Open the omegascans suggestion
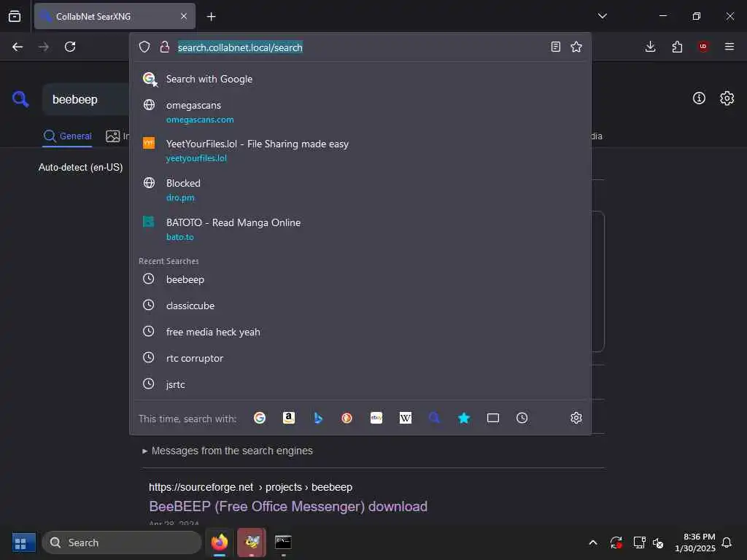 point(360,112)
